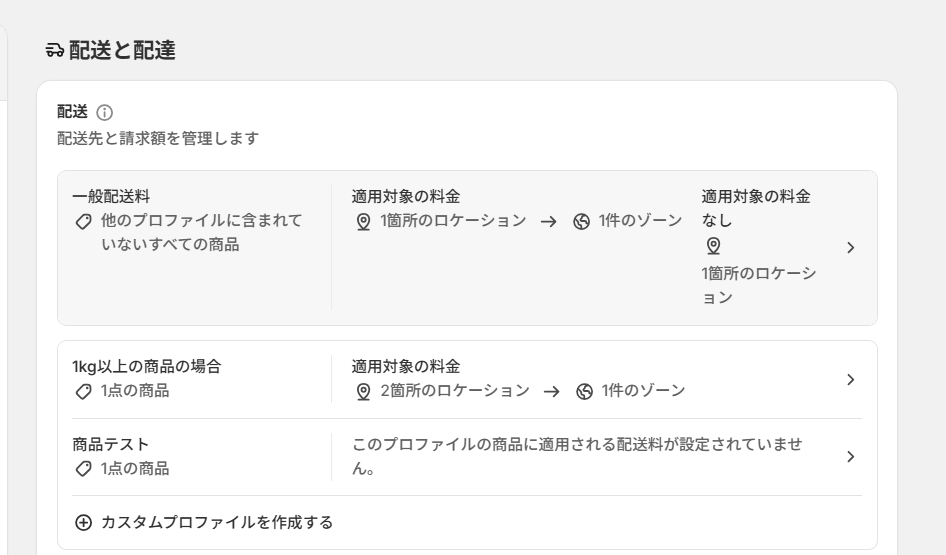Click the tag icon under 商品テスト
946x555 pixels.
[x=83, y=469]
